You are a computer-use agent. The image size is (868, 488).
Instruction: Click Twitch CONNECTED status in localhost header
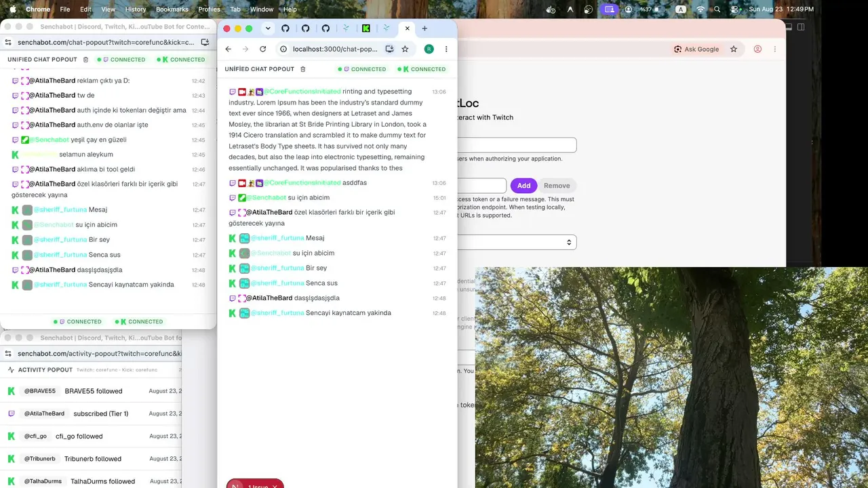coord(361,69)
